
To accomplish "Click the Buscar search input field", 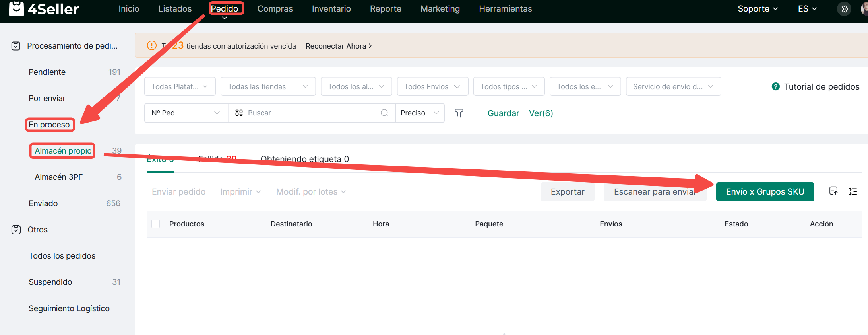I will click(310, 113).
